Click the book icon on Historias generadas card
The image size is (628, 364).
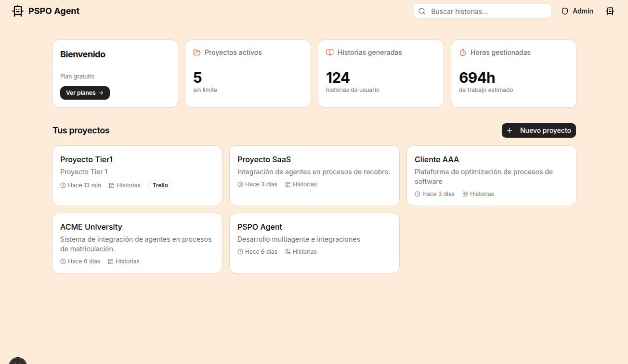(329, 52)
